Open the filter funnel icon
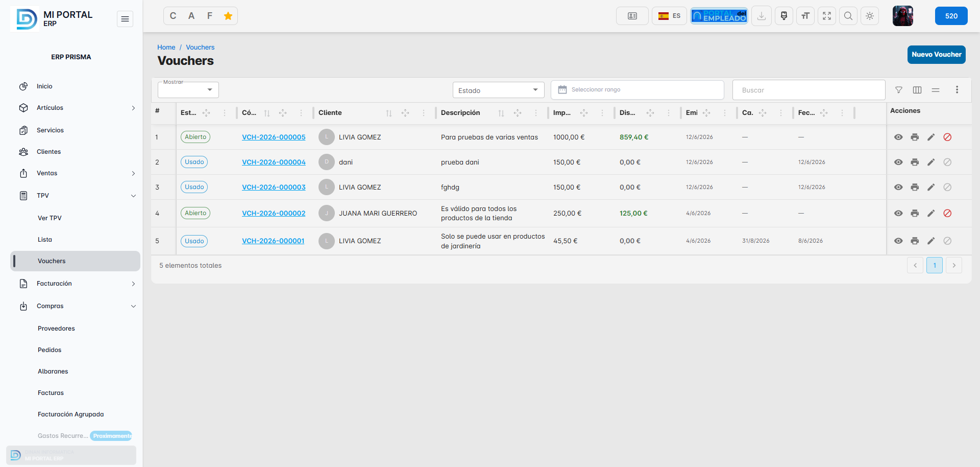This screenshot has height=467, width=980. click(899, 90)
